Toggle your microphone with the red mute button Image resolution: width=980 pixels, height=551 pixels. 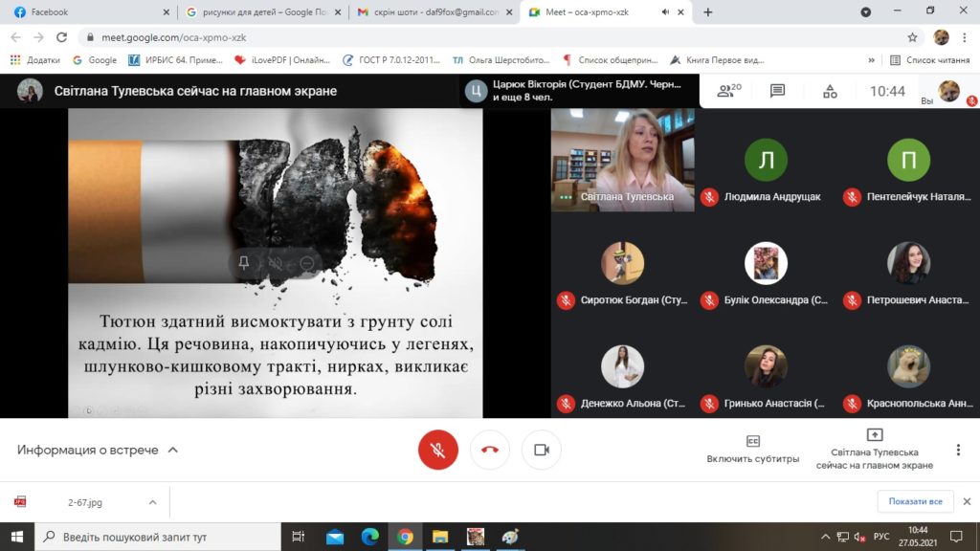(x=437, y=450)
